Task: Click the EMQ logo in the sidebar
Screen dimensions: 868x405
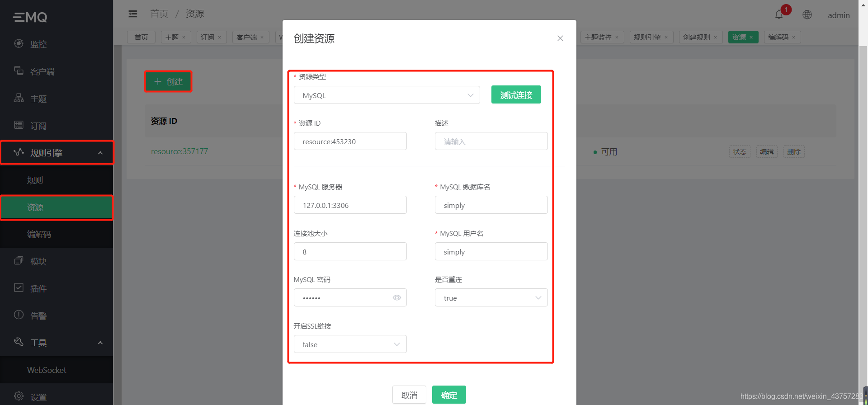Action: [x=30, y=17]
